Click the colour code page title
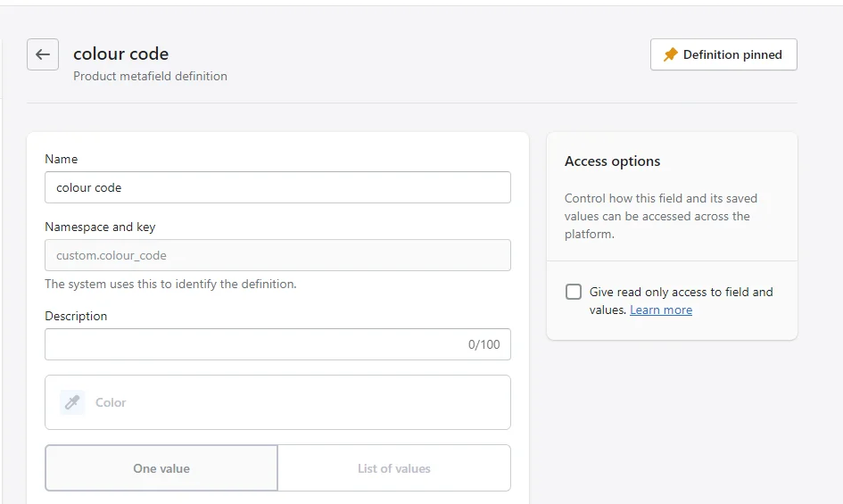The image size is (843, 504). [x=121, y=54]
